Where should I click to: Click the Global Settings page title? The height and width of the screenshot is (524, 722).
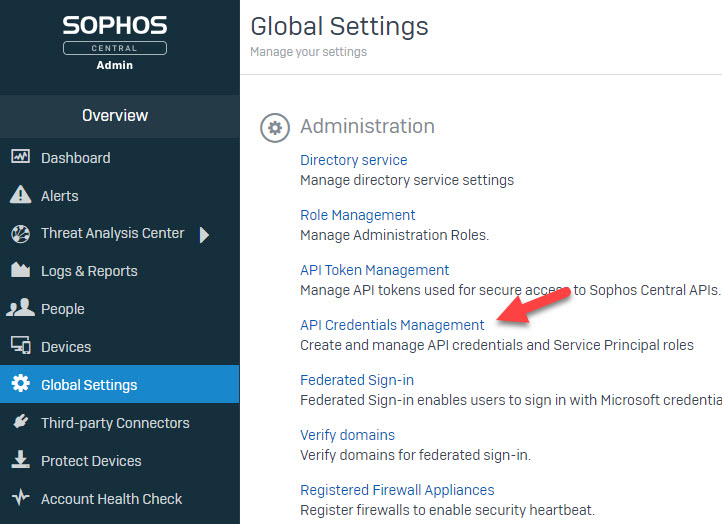[x=339, y=26]
